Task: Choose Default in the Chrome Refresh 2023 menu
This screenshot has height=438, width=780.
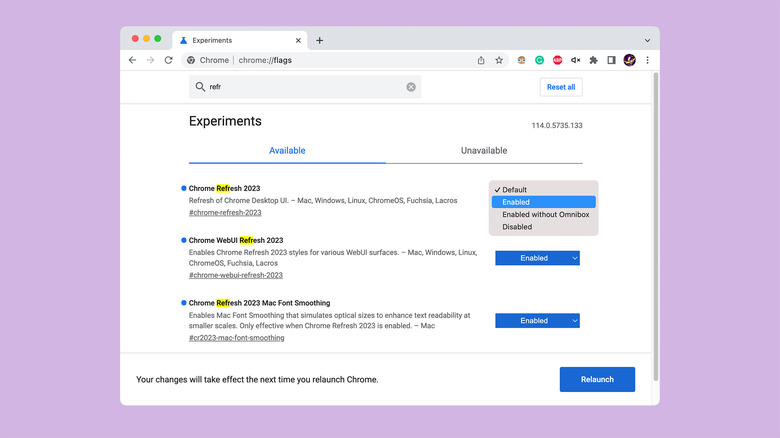Action: (x=543, y=190)
